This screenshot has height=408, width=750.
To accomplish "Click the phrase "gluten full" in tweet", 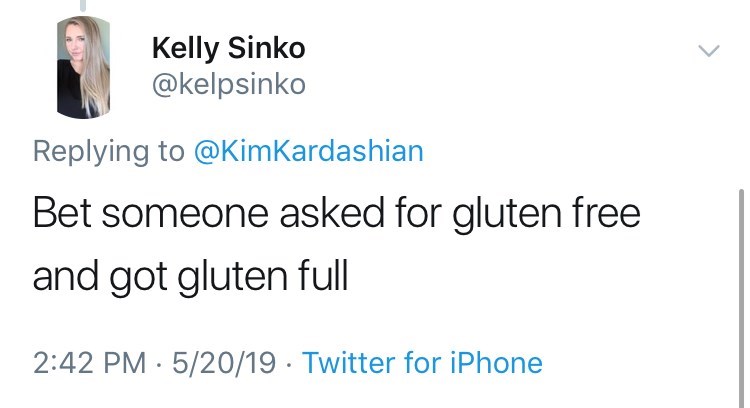I will 263,275.
